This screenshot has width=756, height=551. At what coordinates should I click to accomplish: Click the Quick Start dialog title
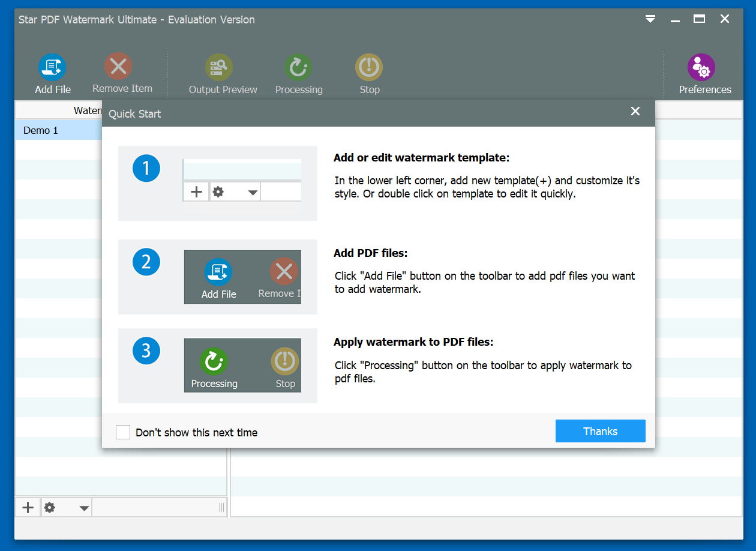tap(135, 113)
